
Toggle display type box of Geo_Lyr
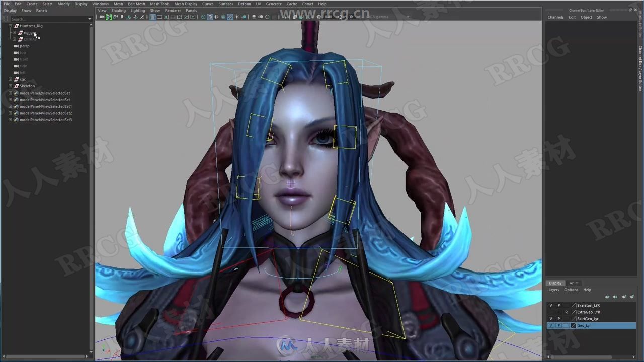click(x=567, y=326)
